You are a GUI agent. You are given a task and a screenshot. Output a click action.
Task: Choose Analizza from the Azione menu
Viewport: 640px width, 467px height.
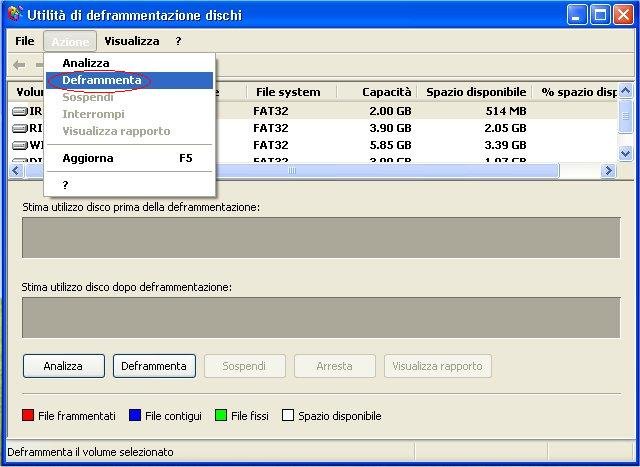click(130, 63)
